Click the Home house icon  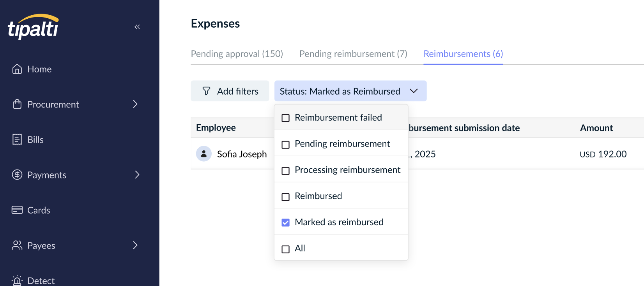click(x=17, y=69)
